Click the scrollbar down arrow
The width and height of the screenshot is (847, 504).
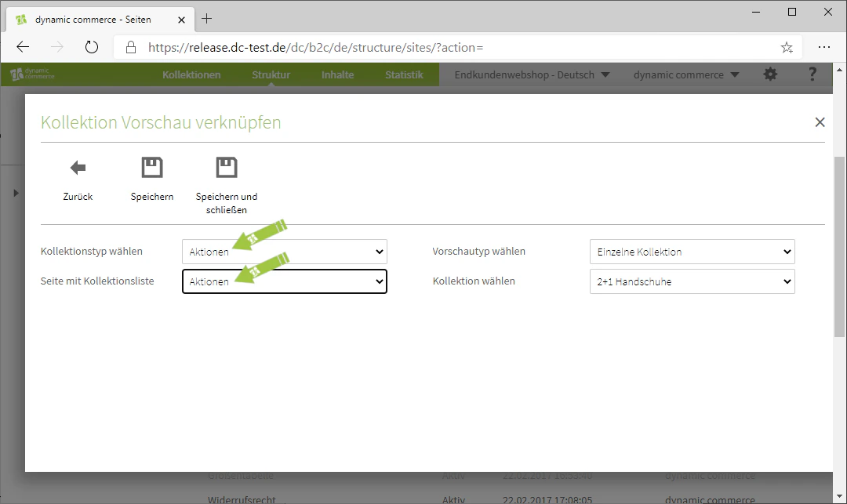839,496
